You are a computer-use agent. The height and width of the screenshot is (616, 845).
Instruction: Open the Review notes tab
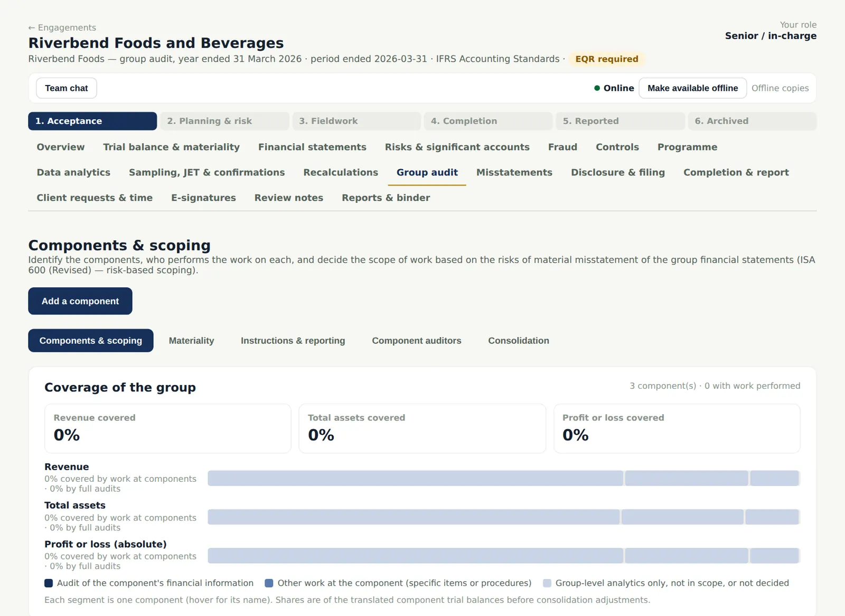(x=288, y=198)
